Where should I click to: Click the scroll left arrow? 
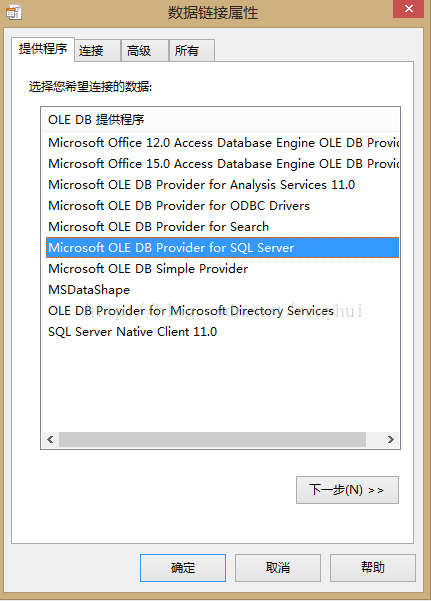[50, 439]
